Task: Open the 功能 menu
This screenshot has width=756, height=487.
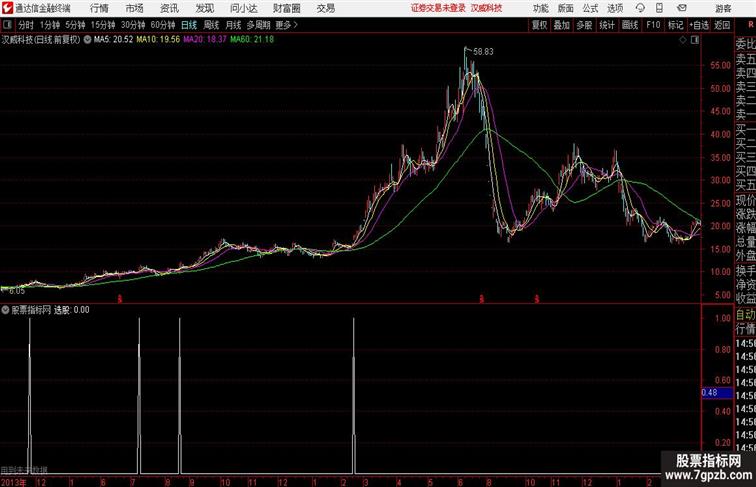Action: tap(540, 8)
